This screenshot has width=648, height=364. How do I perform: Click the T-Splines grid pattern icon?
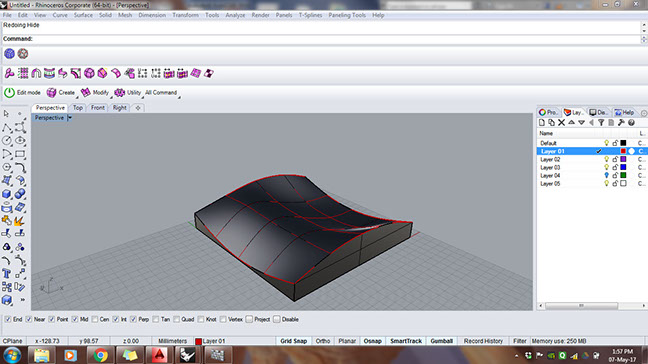click(23, 74)
